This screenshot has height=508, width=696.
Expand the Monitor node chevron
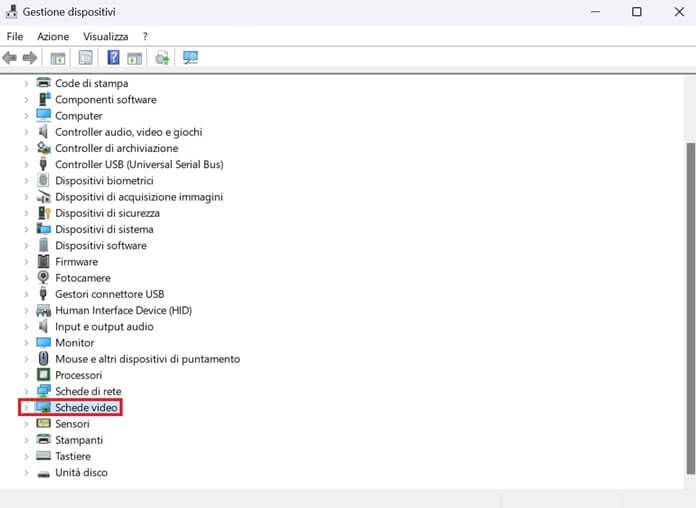[26, 342]
